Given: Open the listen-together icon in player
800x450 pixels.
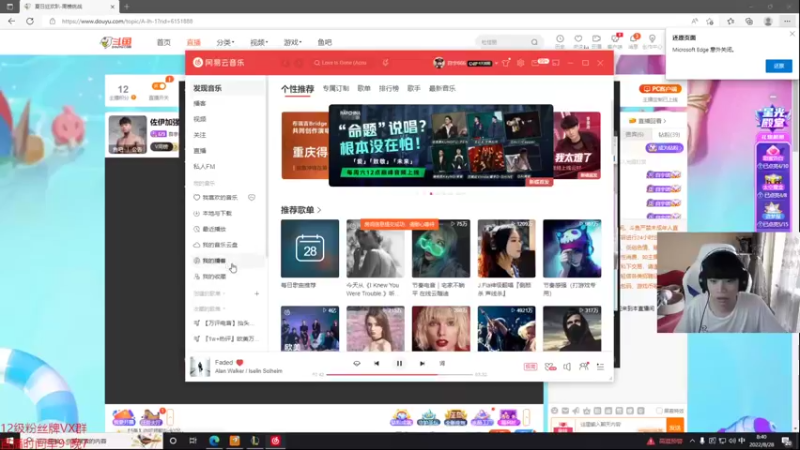Looking at the screenshot, I should coord(584,366).
